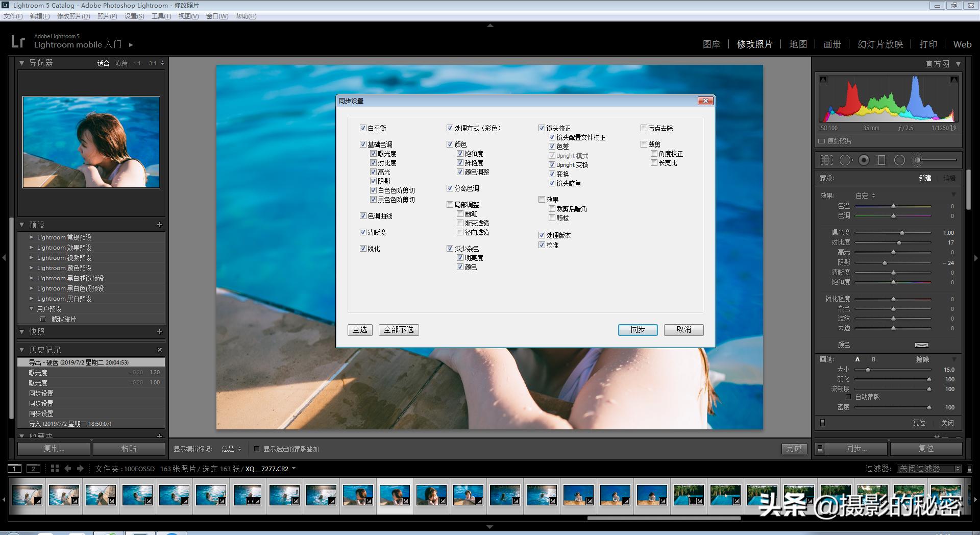Click the grid view icon in filmstrip bar
Screen dimensions: 980x535
point(55,468)
